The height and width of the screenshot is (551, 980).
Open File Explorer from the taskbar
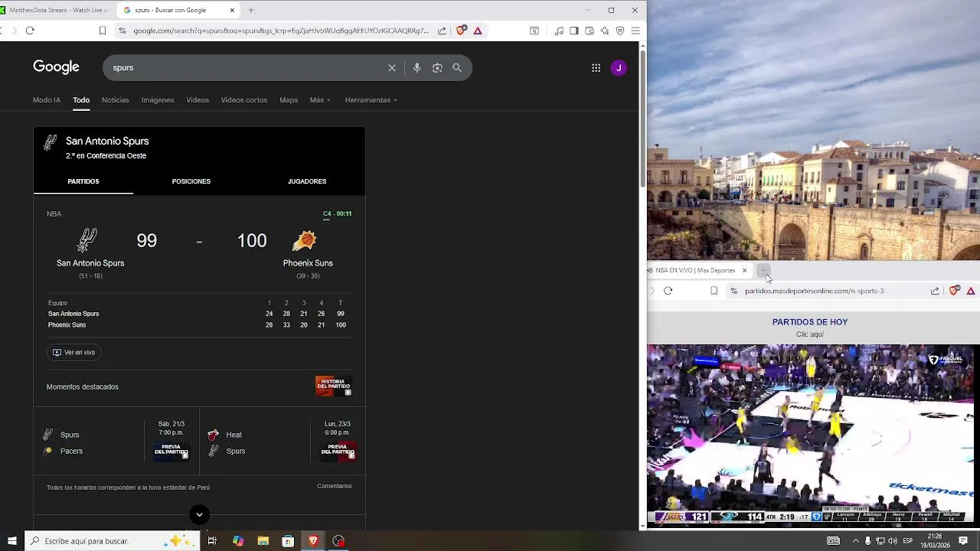click(263, 541)
